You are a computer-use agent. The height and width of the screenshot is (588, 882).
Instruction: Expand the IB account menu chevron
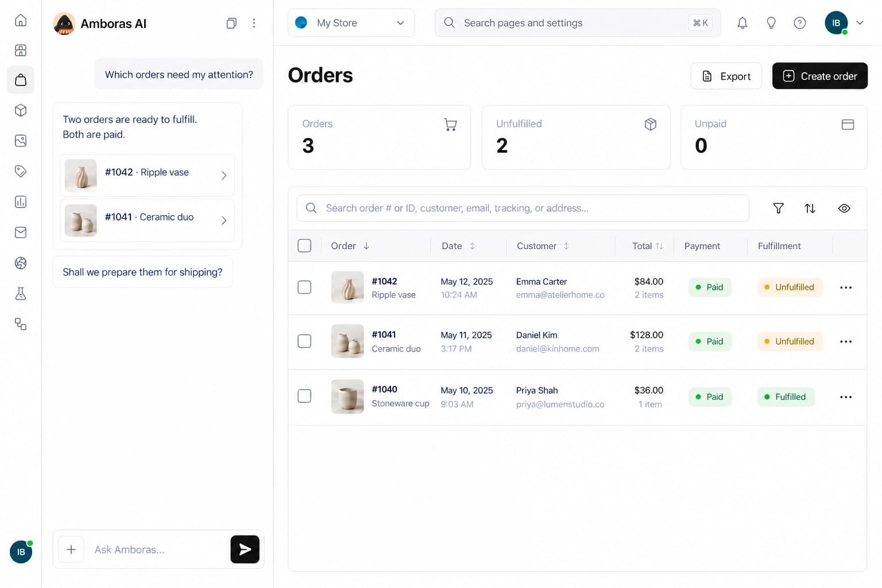(860, 23)
